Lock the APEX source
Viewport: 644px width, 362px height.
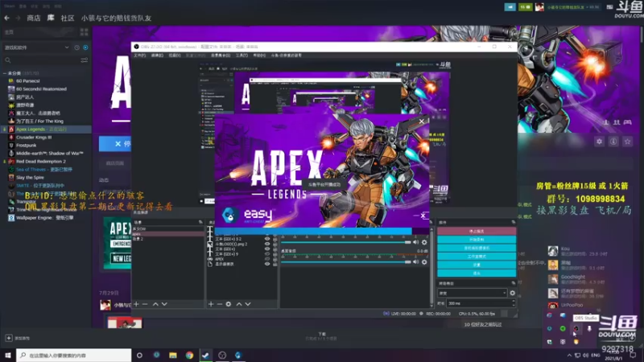pos(275,259)
